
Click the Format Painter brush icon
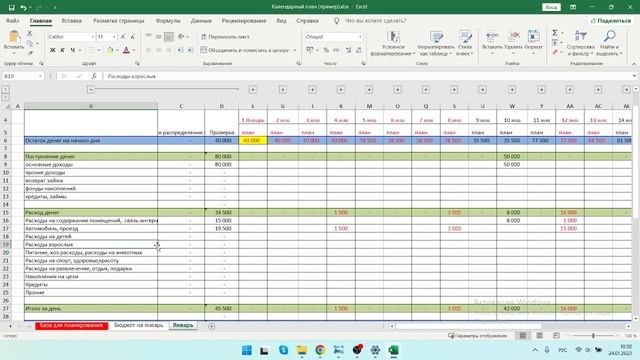(30, 53)
